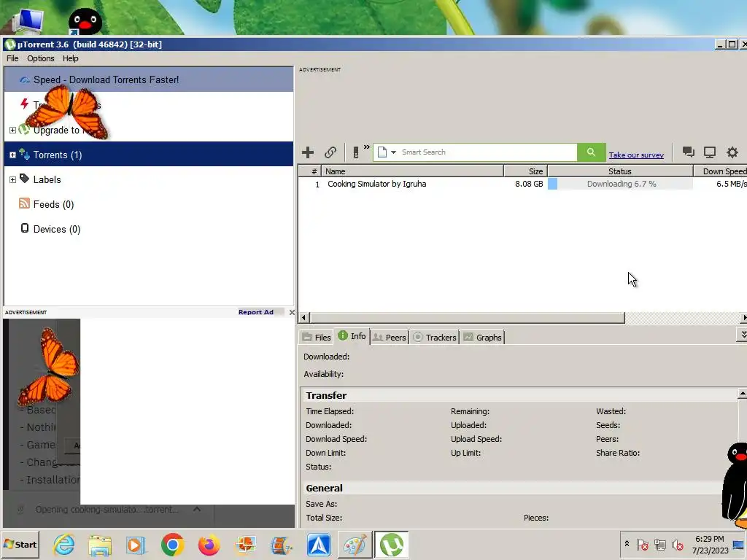This screenshot has height=560, width=747.
Task: Close the sidebar advertisement panel
Action: [292, 312]
